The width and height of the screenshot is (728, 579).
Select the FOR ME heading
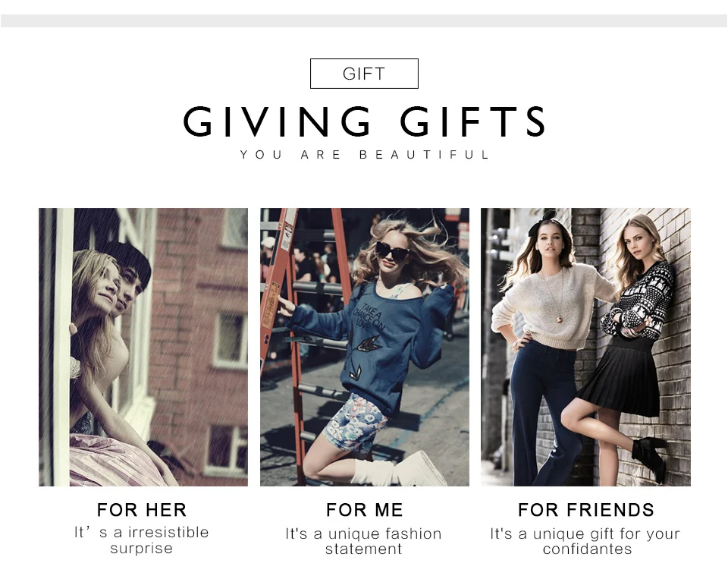(365, 510)
